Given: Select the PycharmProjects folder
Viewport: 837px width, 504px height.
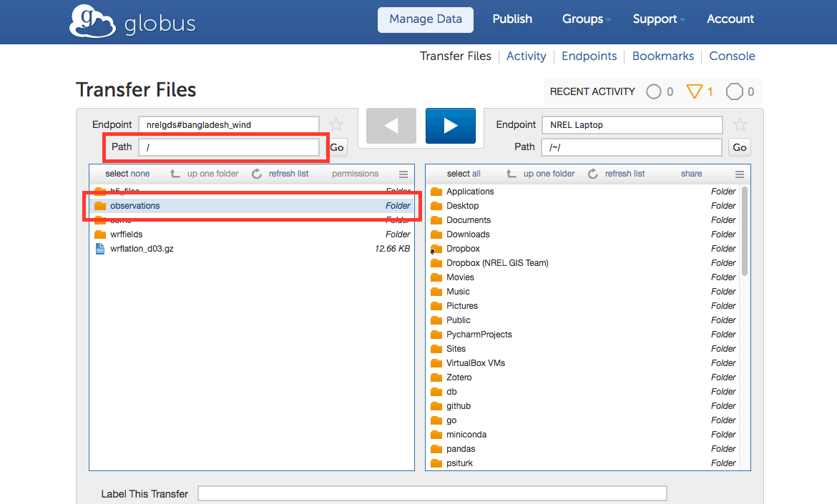Looking at the screenshot, I should [x=479, y=335].
